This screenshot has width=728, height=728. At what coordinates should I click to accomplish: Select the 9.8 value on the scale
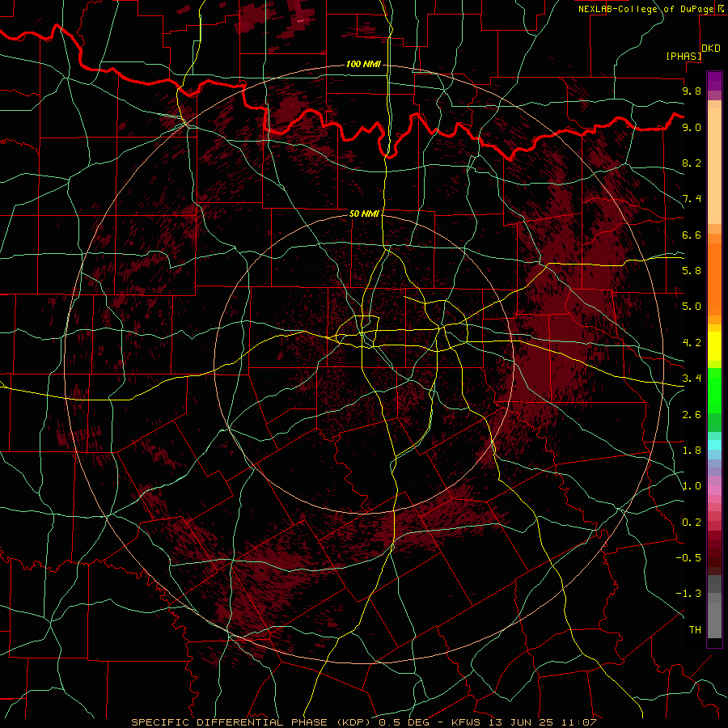click(x=692, y=91)
